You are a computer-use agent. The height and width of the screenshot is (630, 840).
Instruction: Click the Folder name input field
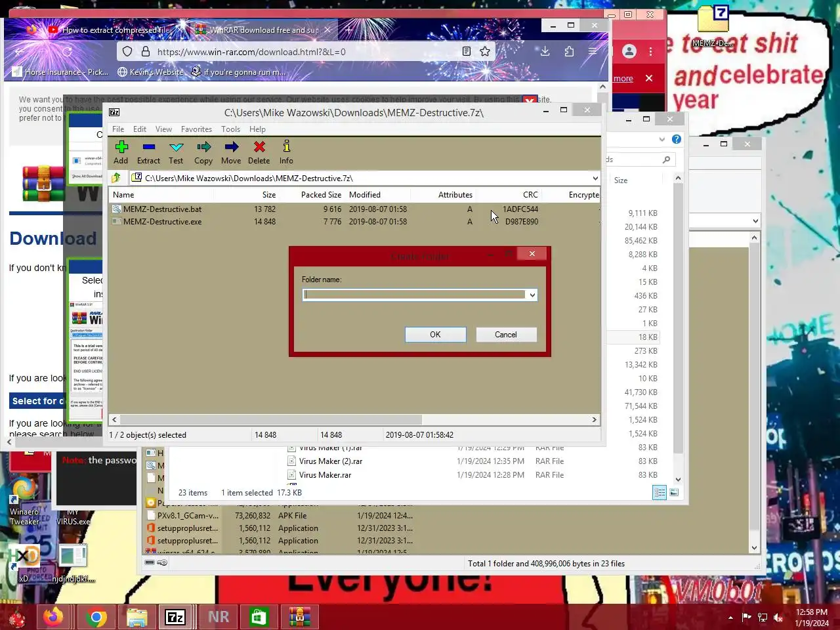tap(415, 295)
